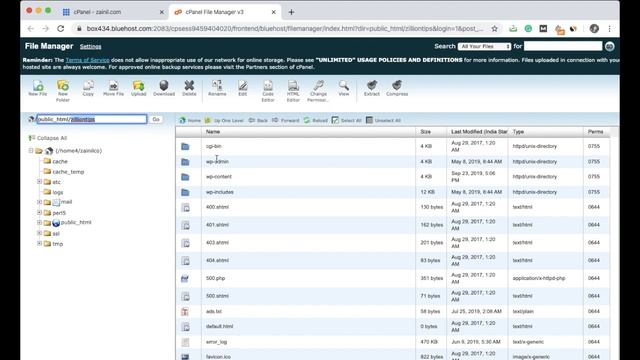Open the Terms of Service link
640x360 pixels.
[87, 60]
